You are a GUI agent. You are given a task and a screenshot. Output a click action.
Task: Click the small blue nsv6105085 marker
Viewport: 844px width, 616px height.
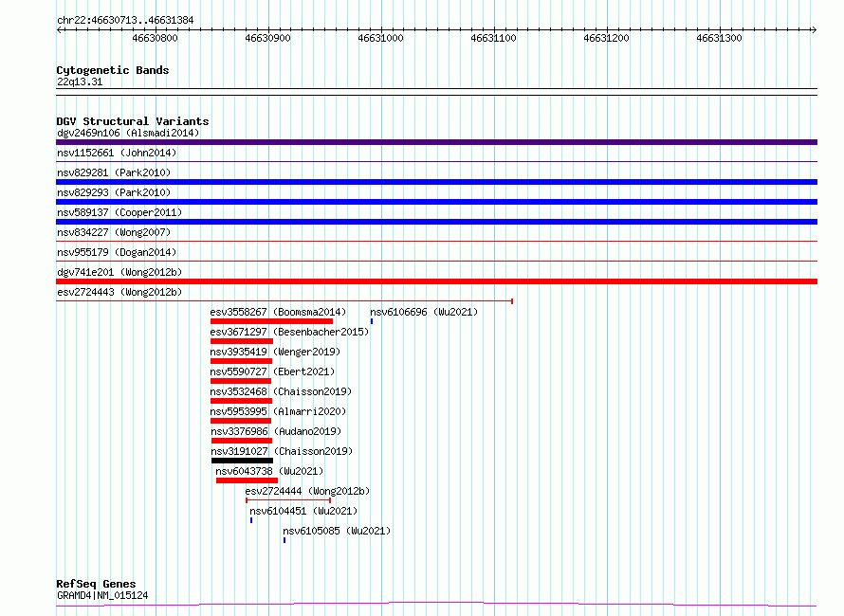284,540
